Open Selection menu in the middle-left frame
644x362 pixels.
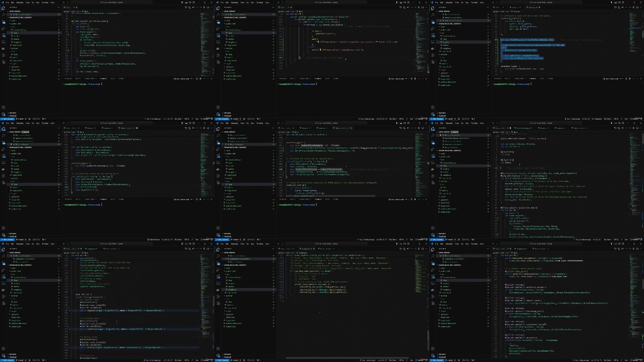pos(20,123)
